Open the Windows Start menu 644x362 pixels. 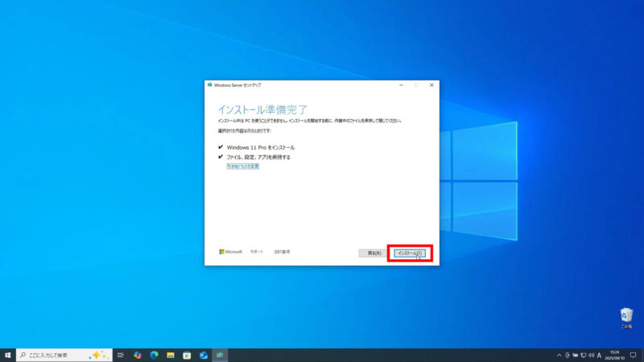(7, 355)
